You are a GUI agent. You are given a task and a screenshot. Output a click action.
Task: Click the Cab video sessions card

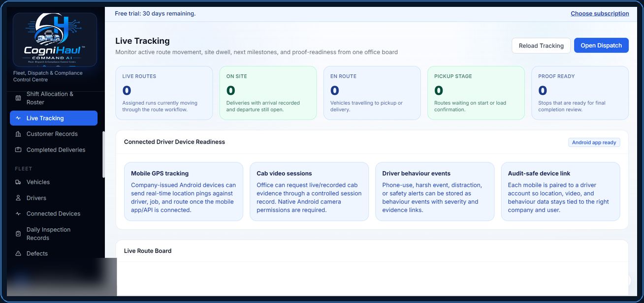[309, 191]
